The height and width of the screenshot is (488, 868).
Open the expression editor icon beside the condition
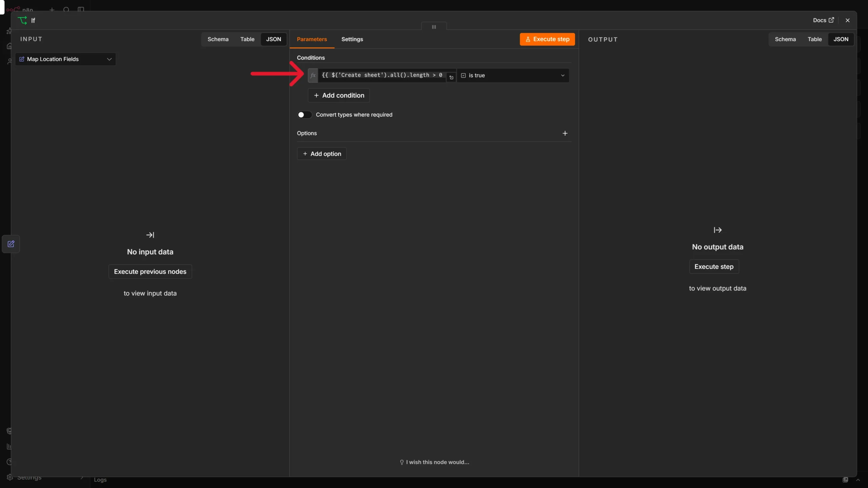coord(451,78)
